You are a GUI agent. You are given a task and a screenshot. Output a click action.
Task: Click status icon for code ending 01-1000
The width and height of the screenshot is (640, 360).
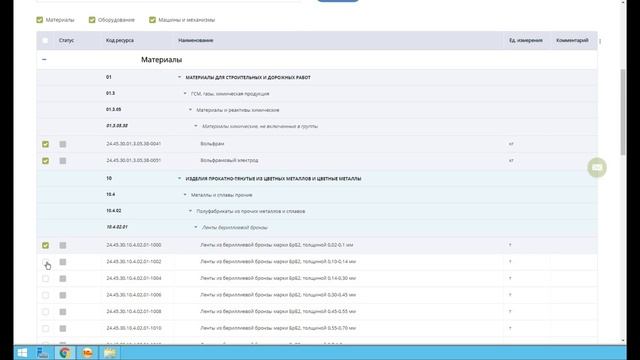click(x=62, y=245)
